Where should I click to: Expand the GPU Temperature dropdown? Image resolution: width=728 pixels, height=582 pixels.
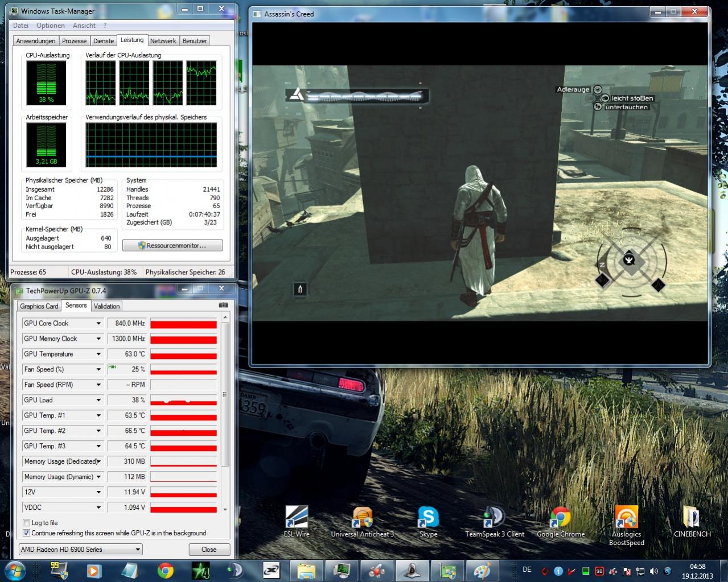[98, 354]
